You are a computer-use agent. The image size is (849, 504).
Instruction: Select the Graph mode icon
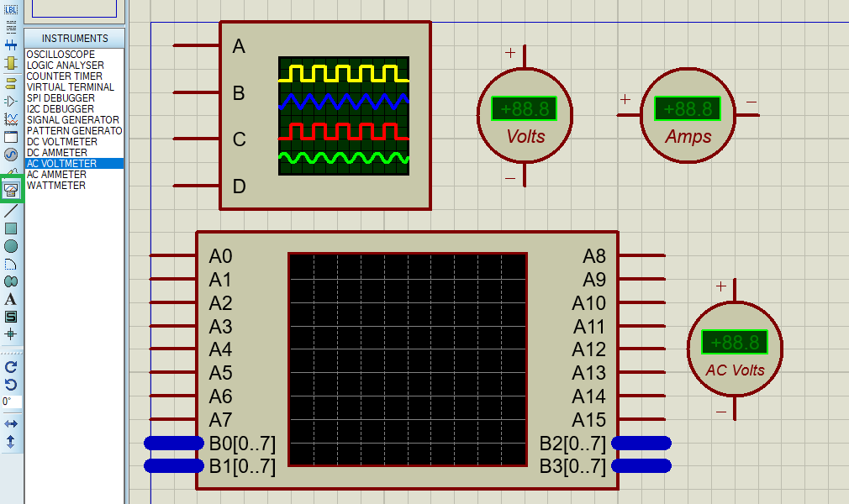click(11, 119)
